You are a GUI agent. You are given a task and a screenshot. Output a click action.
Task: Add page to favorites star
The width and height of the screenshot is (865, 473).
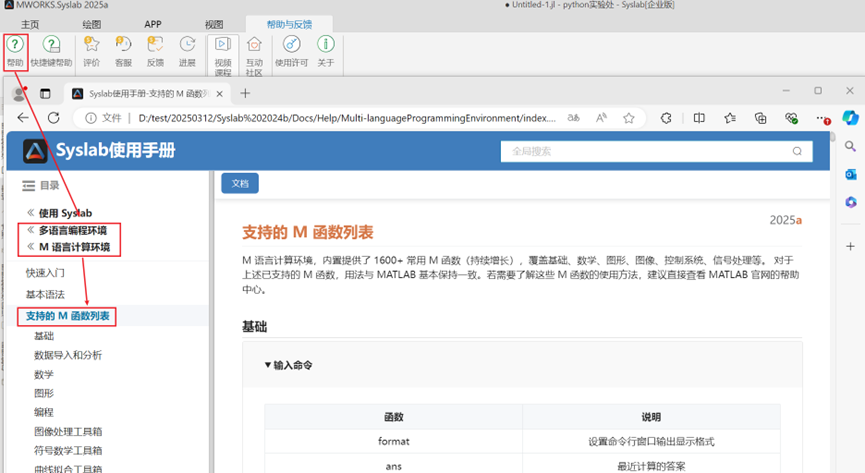tap(628, 118)
